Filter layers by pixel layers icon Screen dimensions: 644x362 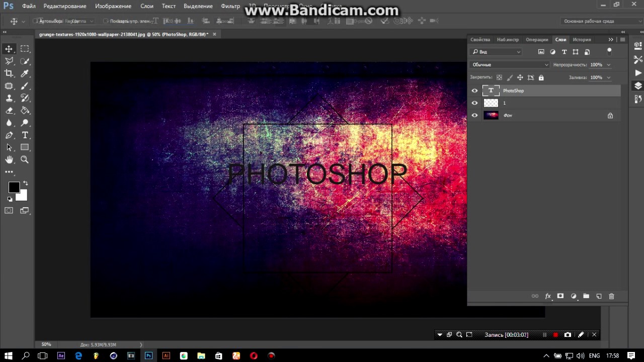[541, 52]
